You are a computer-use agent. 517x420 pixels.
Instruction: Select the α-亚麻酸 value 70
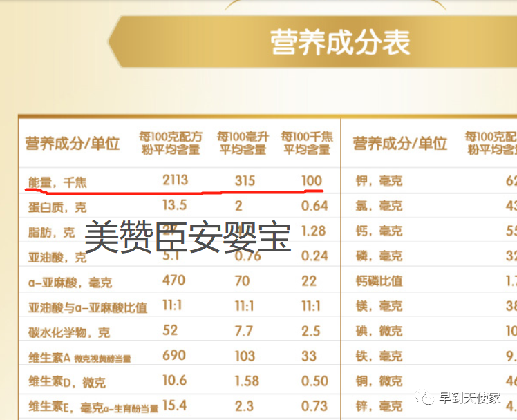[x=242, y=281]
